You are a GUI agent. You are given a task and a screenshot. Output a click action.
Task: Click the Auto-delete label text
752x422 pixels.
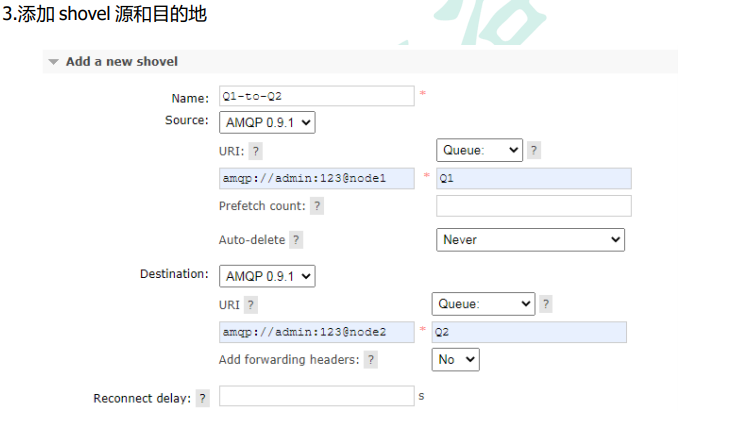click(x=252, y=240)
